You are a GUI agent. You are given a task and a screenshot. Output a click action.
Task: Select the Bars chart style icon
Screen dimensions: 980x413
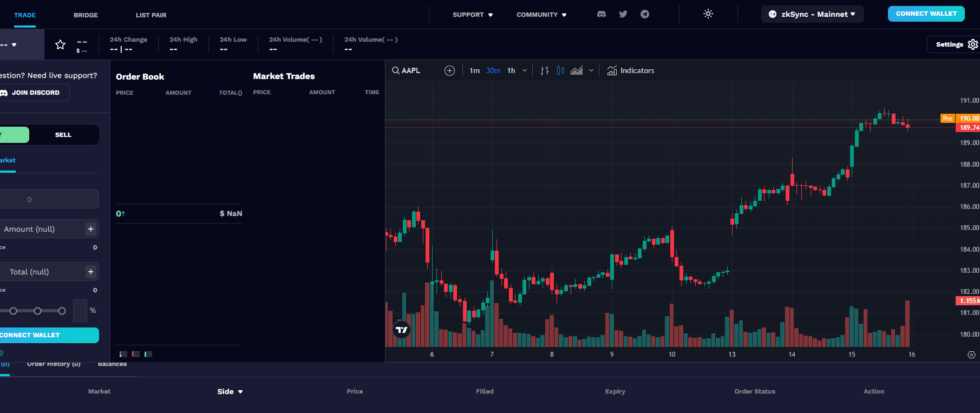[x=545, y=70]
